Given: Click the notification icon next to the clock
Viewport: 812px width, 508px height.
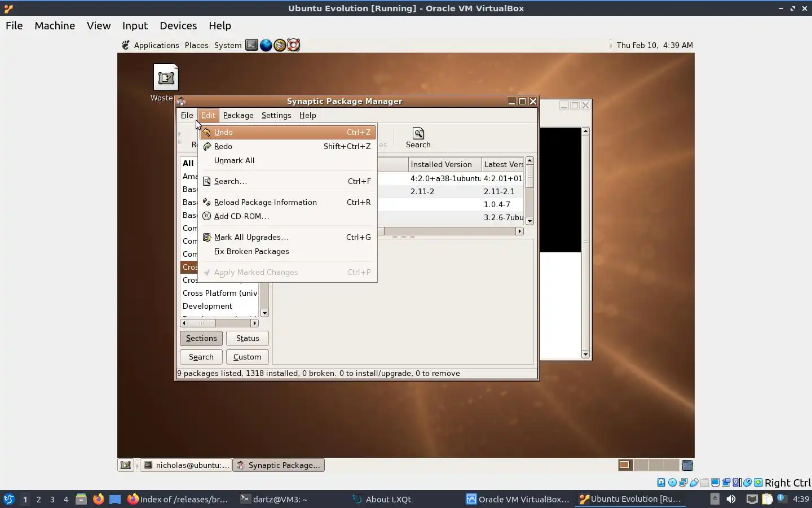Looking at the screenshot, I should coord(781,498).
